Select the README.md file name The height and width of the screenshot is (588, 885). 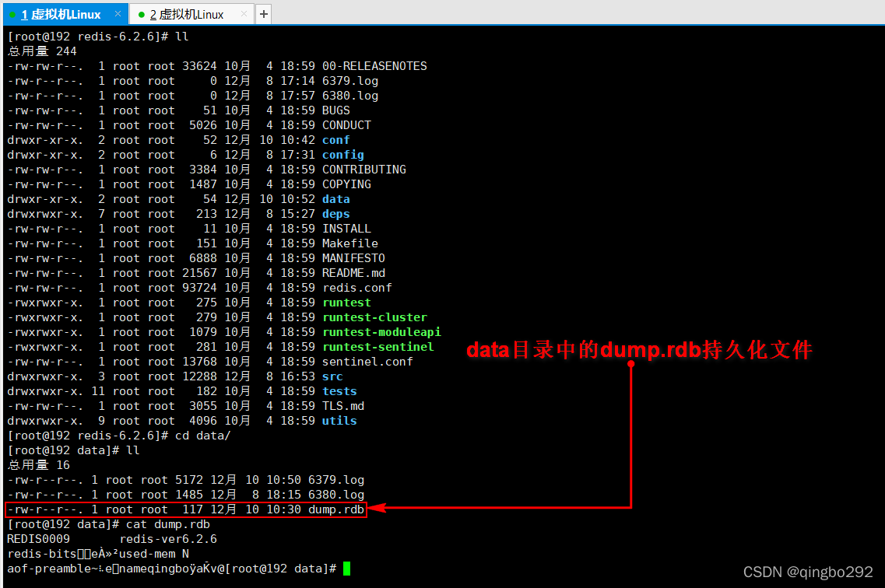(x=353, y=273)
